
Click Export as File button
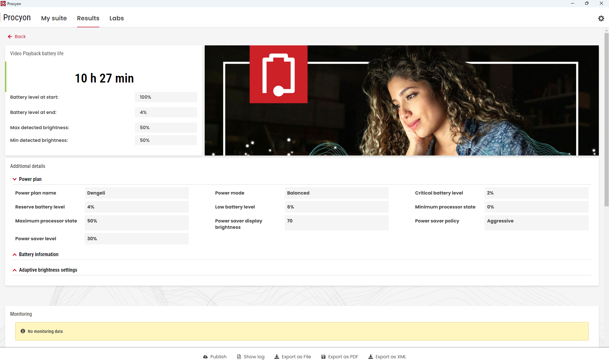pyautogui.click(x=293, y=357)
